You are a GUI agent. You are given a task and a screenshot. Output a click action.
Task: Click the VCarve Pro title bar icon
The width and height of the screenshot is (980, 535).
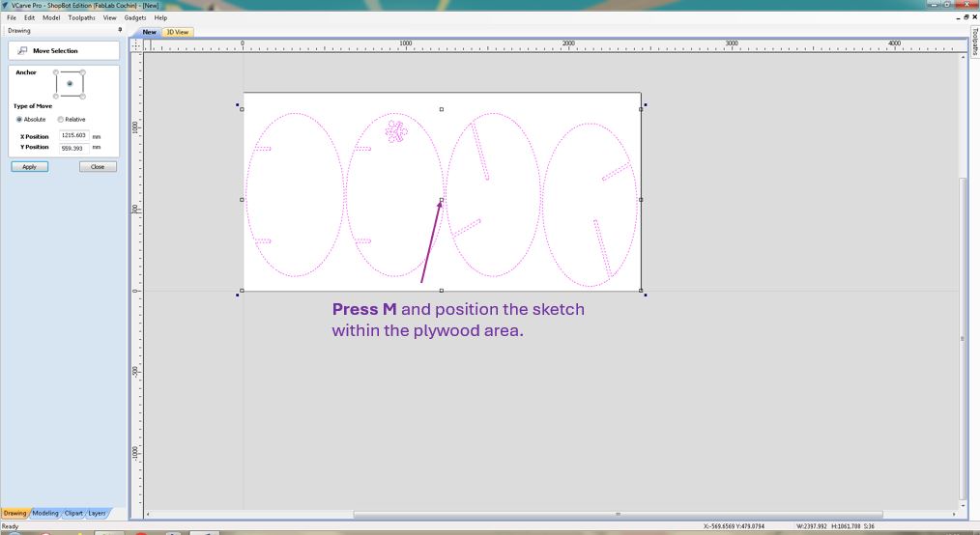pos(6,5)
